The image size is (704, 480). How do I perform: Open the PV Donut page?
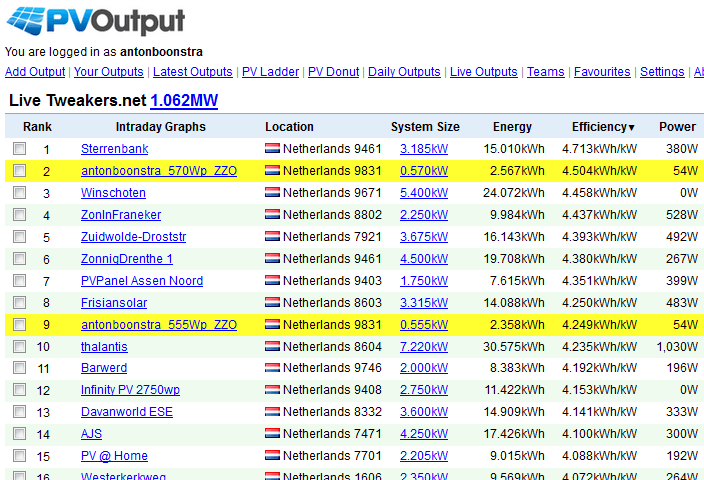pyautogui.click(x=333, y=72)
